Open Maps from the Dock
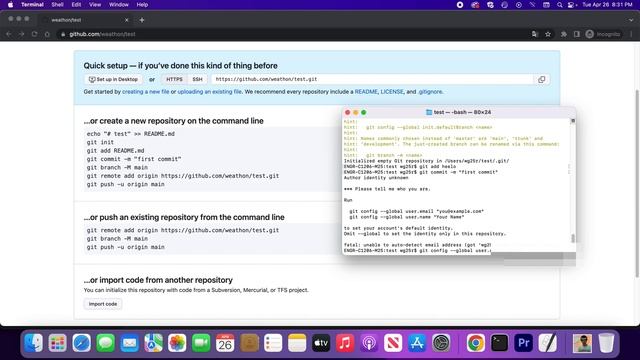Image resolution: width=640 pixels, height=360 pixels. point(153,343)
